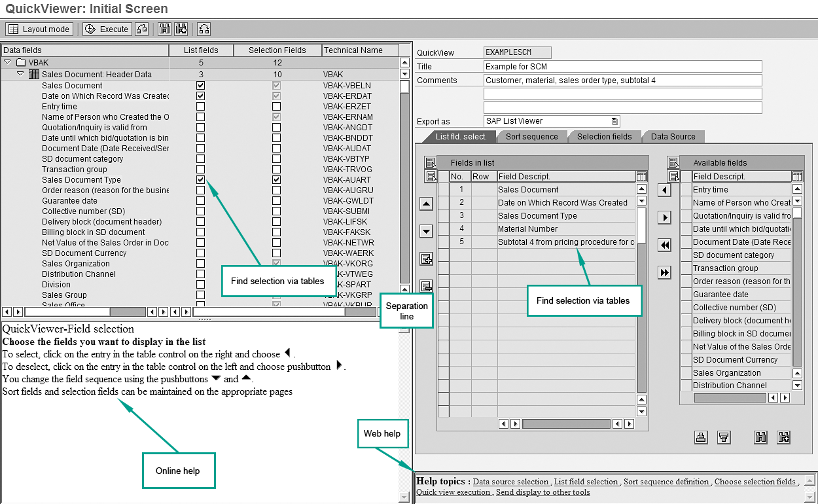The image size is (818, 504).
Task: Open the Data Source tab
Action: click(673, 136)
